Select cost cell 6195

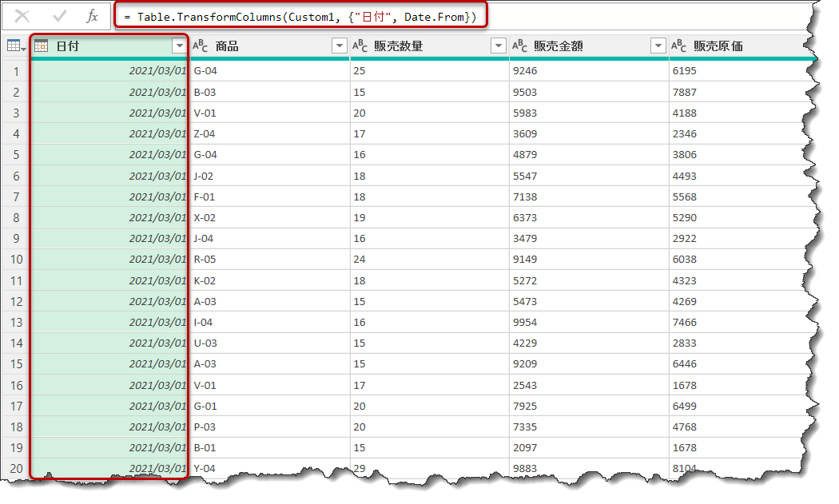point(738,71)
